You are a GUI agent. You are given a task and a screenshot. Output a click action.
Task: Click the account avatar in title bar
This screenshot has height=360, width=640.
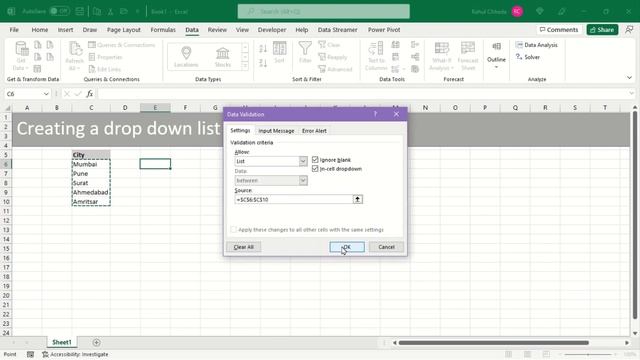coord(517,11)
